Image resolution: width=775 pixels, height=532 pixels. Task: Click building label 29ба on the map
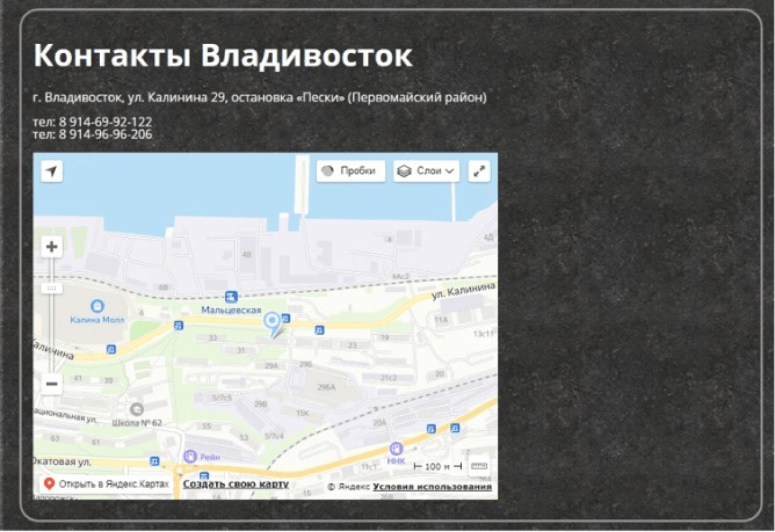[x=326, y=387]
